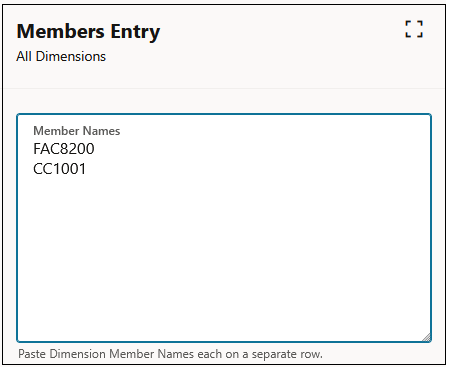Place cursor on the CC1001 line
450x367 pixels.
tap(60, 169)
